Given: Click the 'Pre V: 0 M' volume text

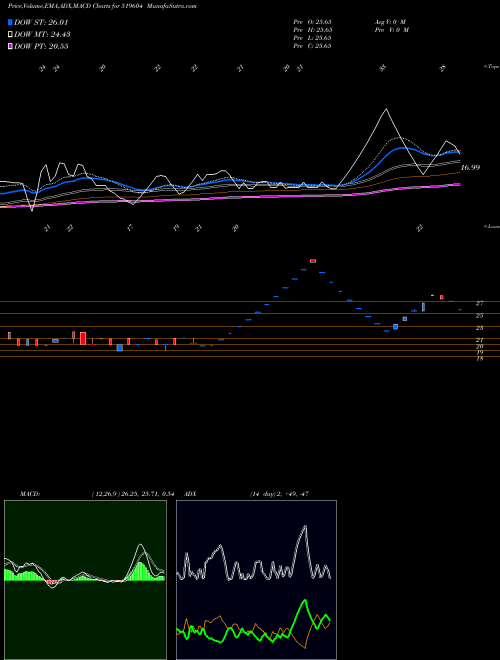Looking at the screenshot, I should 392,30.
